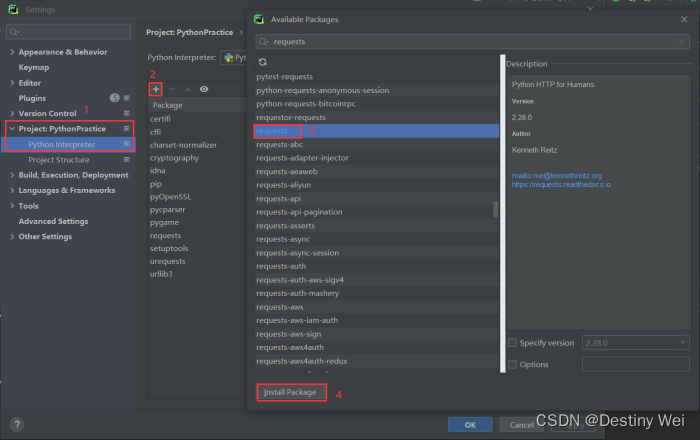Screen dimensions: 700x440
Task: Expand Build, Execution, Deployment node
Action: tap(12, 175)
